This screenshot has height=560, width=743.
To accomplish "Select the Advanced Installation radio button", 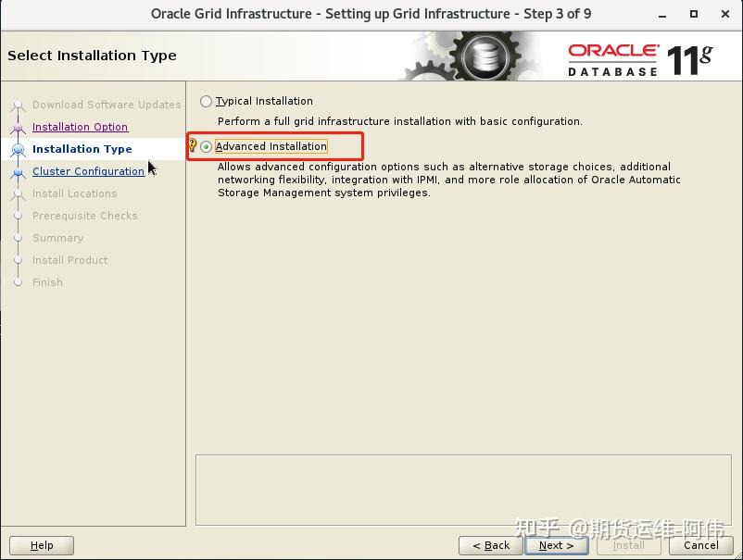I will [206, 146].
